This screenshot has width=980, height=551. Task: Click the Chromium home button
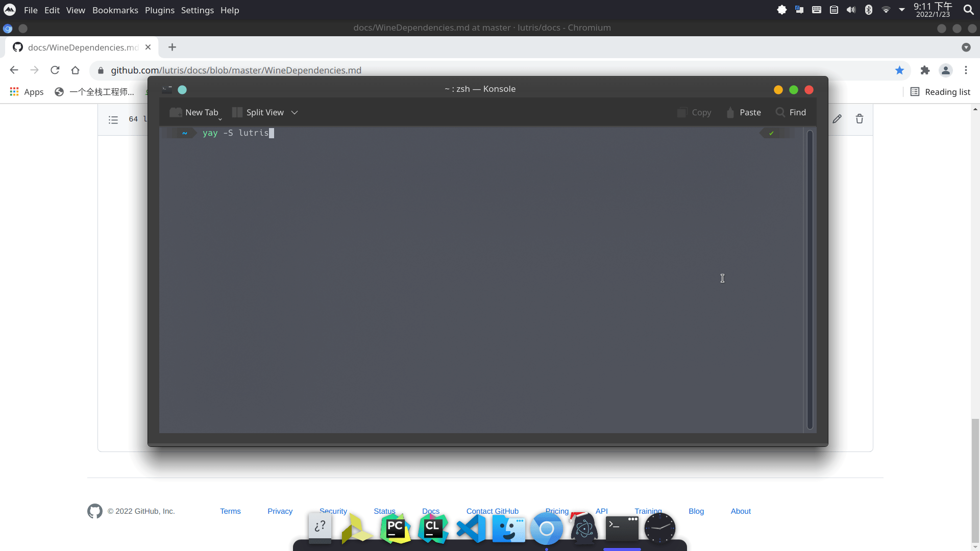pos(76,70)
